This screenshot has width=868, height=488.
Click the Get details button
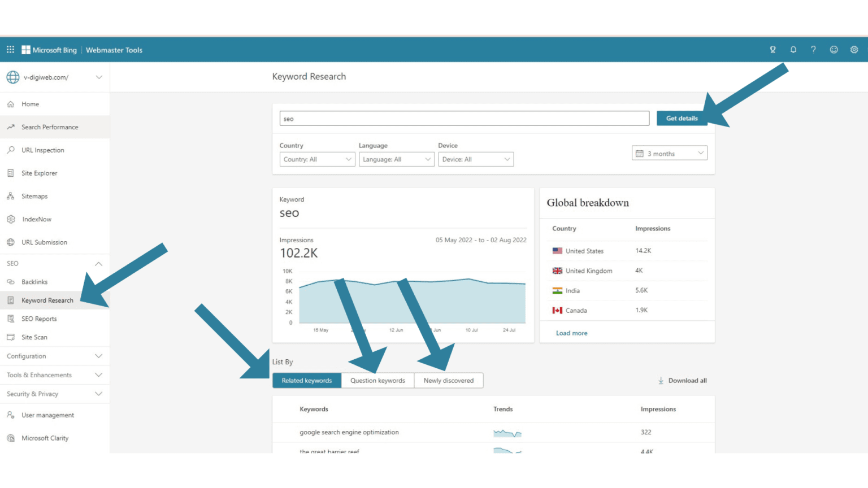682,118
